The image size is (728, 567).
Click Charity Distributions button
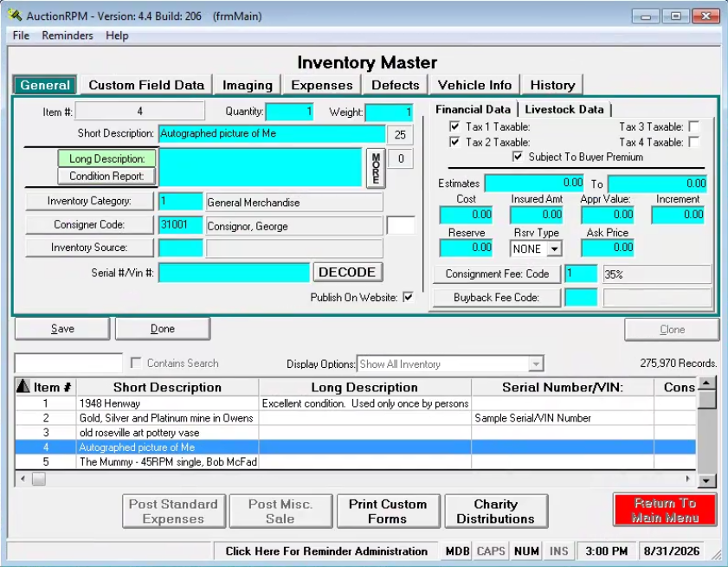coord(495,512)
